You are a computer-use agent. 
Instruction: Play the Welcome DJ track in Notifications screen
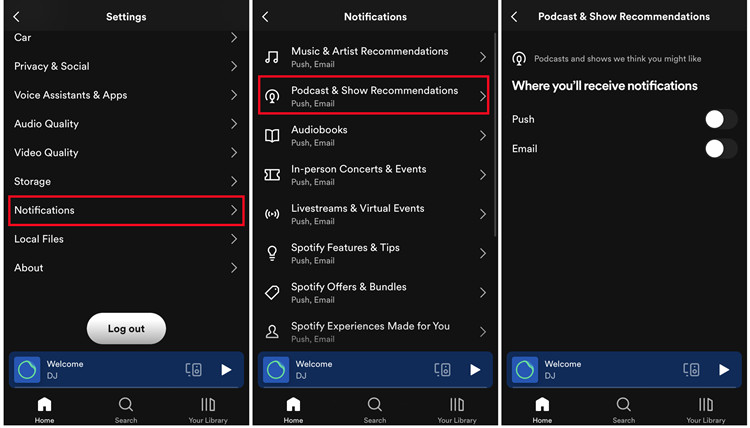pyautogui.click(x=475, y=370)
